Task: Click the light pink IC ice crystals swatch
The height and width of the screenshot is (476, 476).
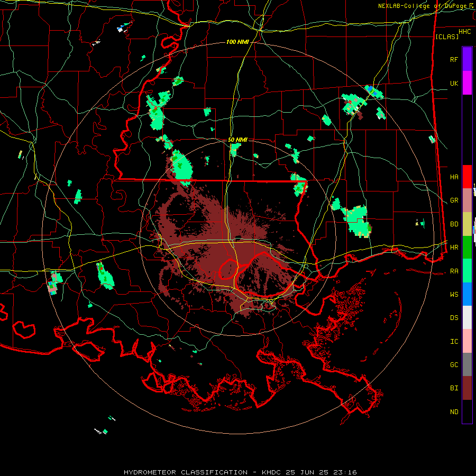Action: [x=467, y=341]
